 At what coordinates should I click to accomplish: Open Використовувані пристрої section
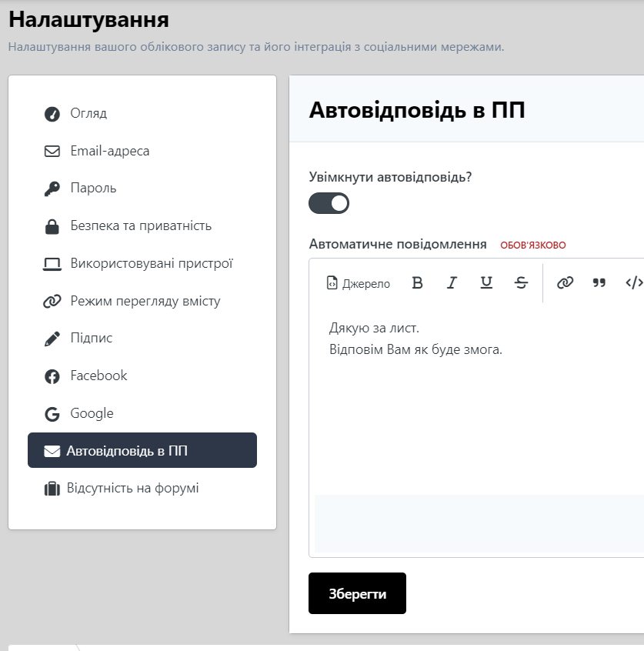[x=151, y=264]
